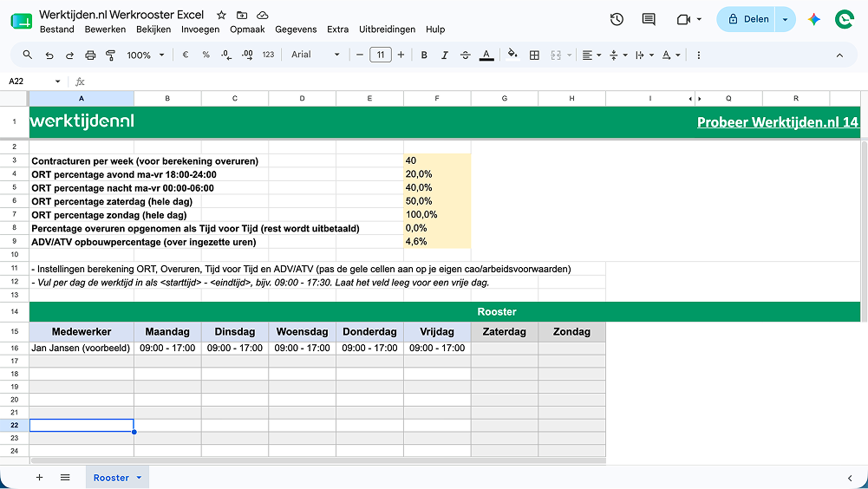Open the Opmaak menu
868x489 pixels.
pyautogui.click(x=247, y=29)
